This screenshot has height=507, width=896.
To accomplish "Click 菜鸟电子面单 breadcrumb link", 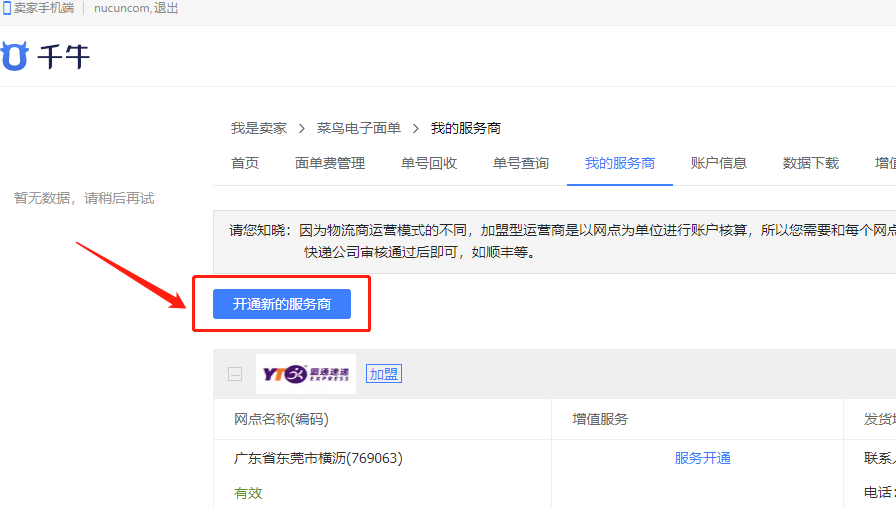I will pyautogui.click(x=359, y=128).
